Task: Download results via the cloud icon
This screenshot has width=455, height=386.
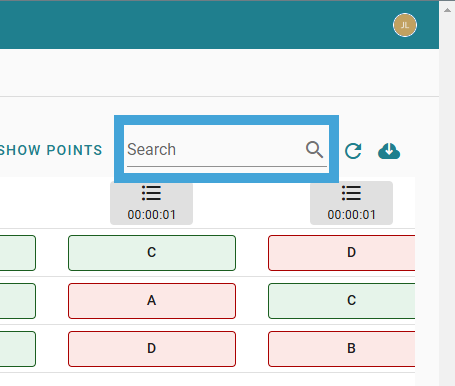Action: click(389, 151)
